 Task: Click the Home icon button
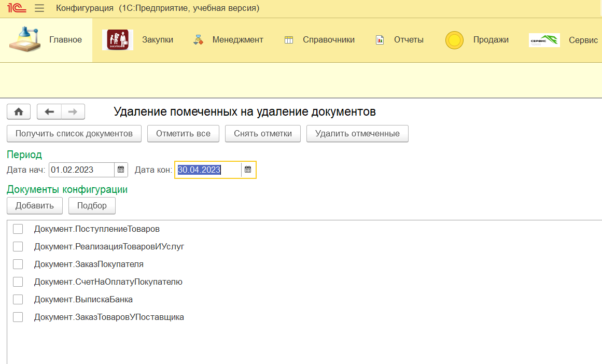19,111
